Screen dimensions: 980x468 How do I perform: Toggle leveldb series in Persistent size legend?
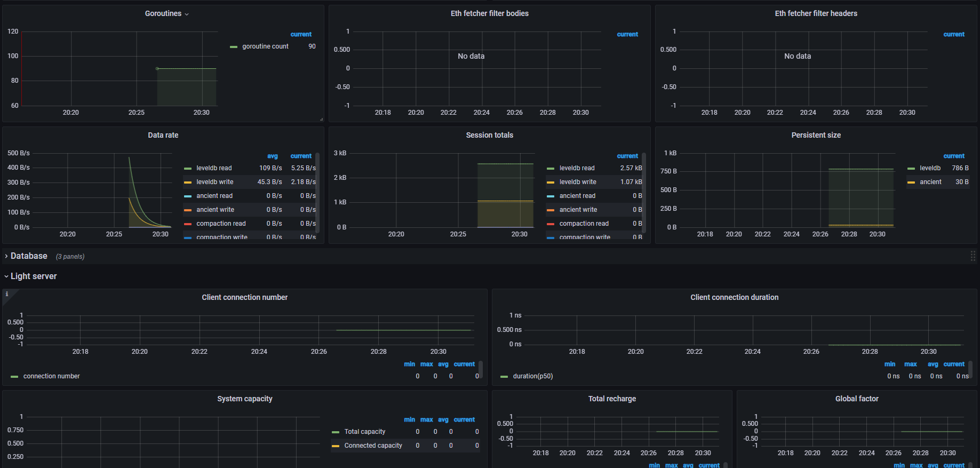pos(930,168)
